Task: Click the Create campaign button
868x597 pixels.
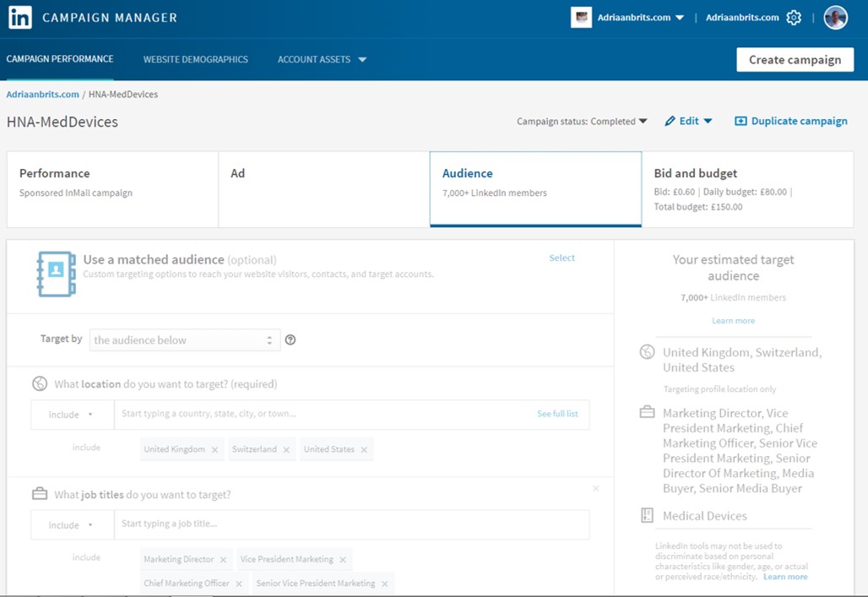Action: (x=795, y=60)
